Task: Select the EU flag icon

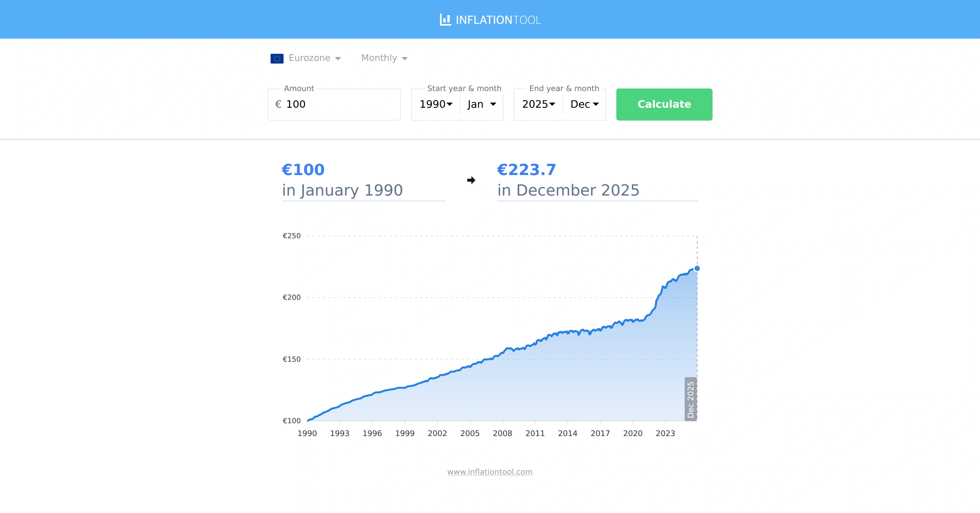Action: point(277,58)
